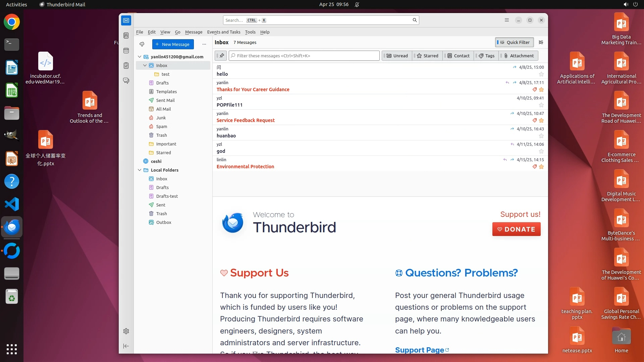Collapse the yanlin451200@gmail.com account tree
Screen dimensions: 644x362
(x=140, y=57)
